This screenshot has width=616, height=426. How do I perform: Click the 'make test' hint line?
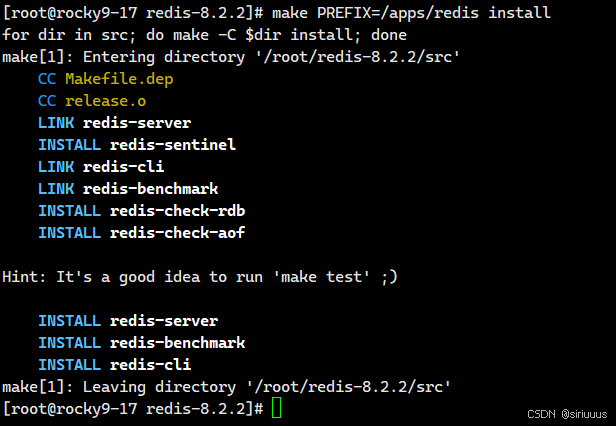[200, 277]
